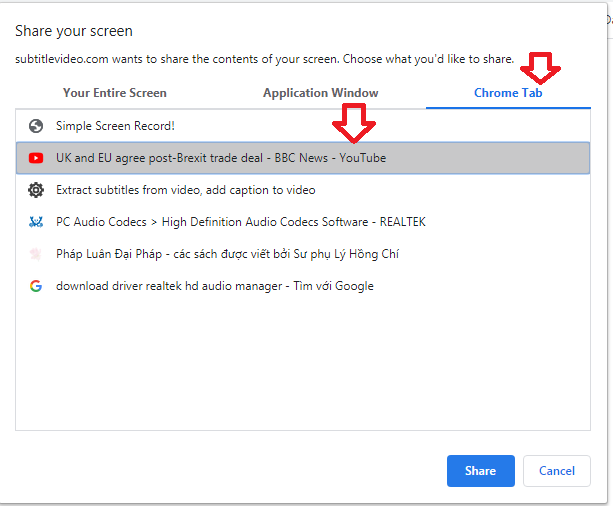
Task: Select download driver realtek hd audio manager entry
Action: pyautogui.click(x=303, y=286)
